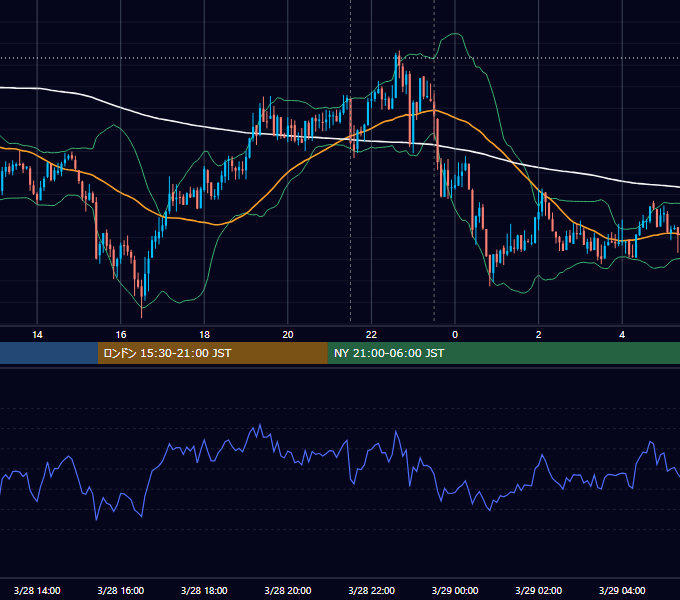Image resolution: width=680 pixels, height=600 pixels.
Task: Click the 3/28 22:00 date label
Action: [372, 590]
